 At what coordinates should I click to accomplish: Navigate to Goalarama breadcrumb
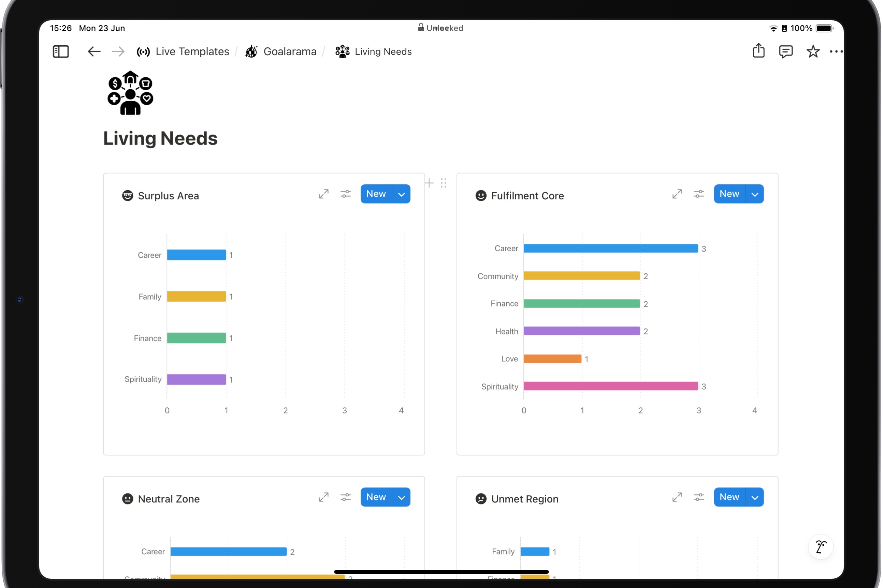[x=289, y=51]
